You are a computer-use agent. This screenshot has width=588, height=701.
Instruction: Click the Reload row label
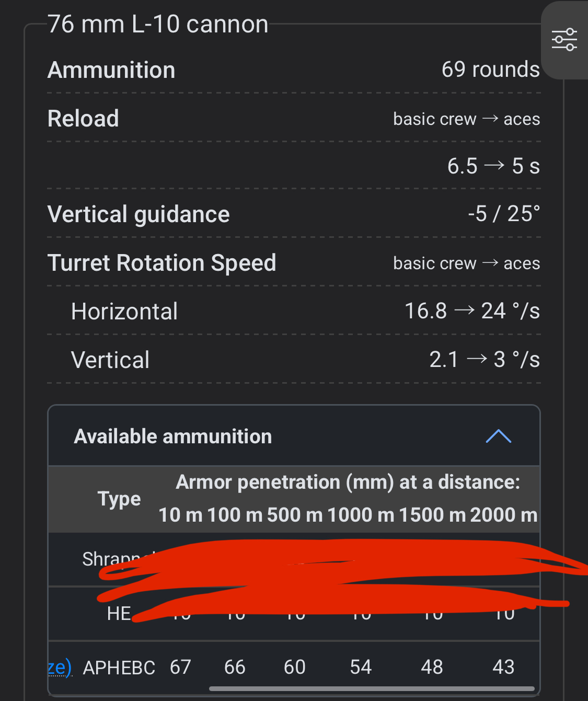(84, 119)
